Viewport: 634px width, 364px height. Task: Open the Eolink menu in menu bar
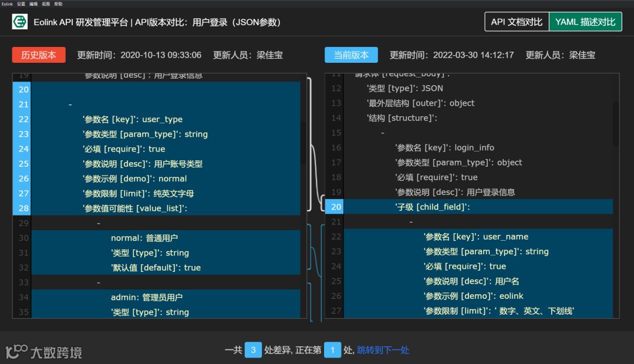[7, 4]
